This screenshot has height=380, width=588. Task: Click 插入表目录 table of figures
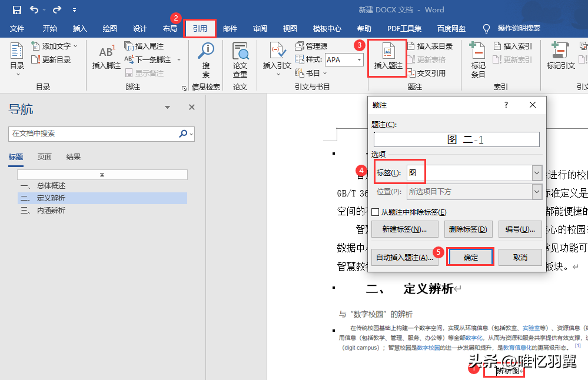[x=430, y=46]
